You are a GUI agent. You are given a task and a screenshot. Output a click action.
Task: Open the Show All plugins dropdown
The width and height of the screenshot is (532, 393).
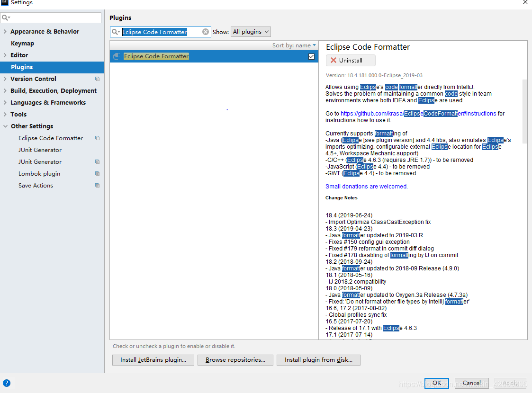[x=251, y=32]
